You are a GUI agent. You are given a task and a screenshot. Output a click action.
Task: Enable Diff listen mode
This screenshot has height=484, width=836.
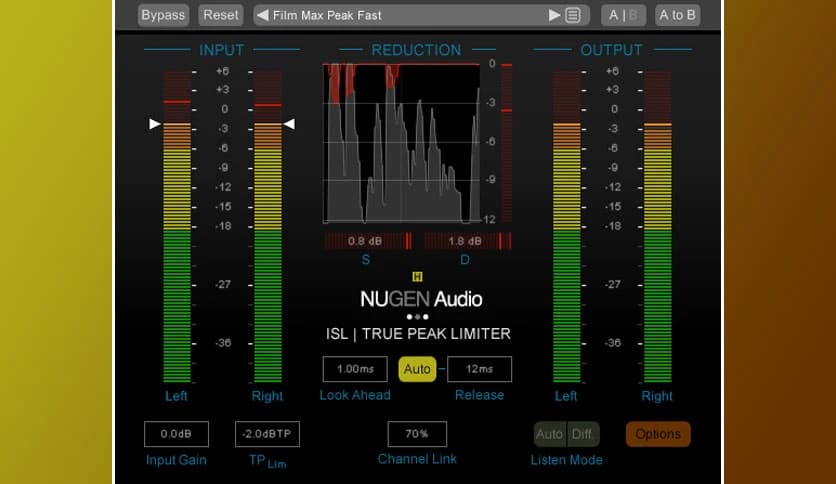583,434
